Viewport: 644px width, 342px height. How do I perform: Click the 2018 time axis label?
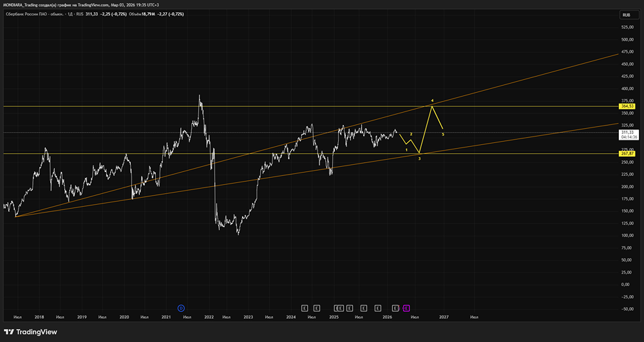(x=39, y=317)
